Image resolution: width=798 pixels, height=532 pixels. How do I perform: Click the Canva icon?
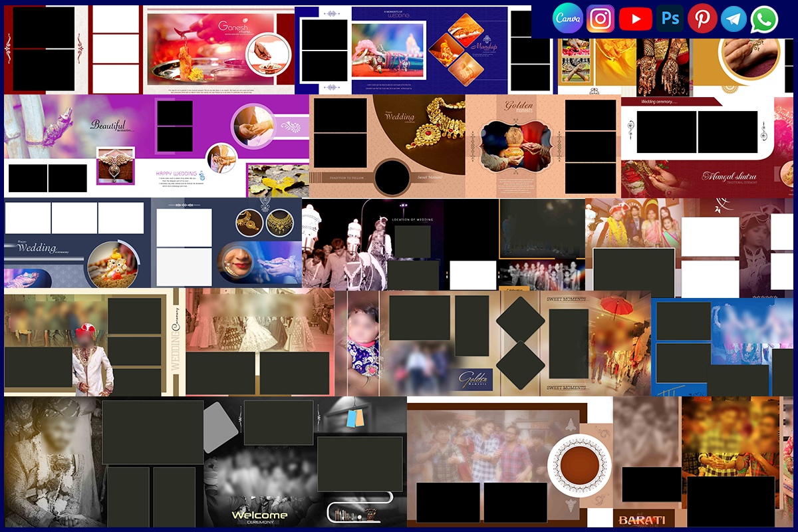click(568, 19)
